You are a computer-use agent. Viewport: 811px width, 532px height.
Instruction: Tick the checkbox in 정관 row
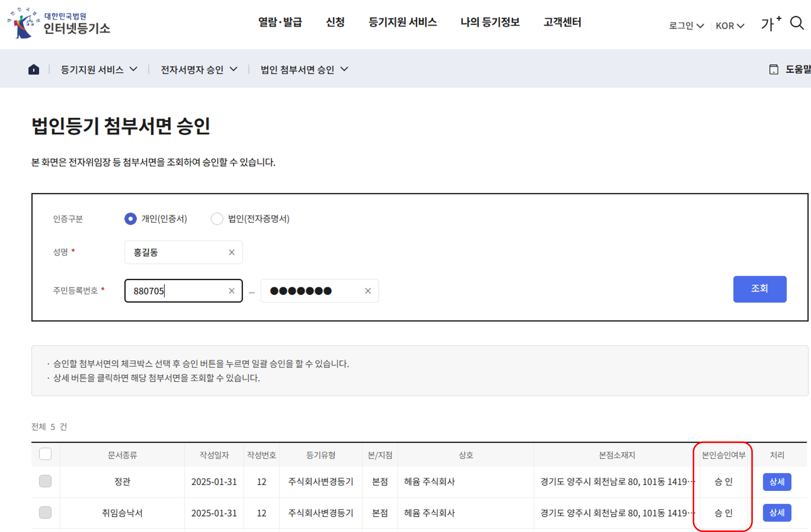pyautogui.click(x=45, y=481)
